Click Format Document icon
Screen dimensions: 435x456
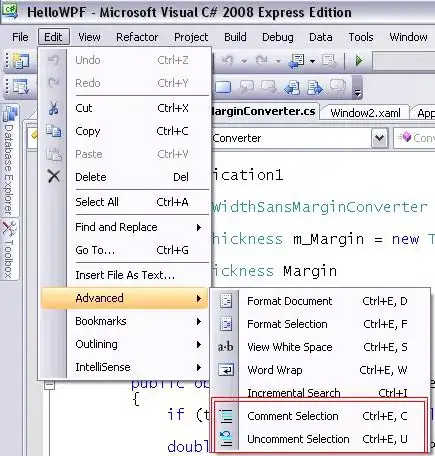226,301
